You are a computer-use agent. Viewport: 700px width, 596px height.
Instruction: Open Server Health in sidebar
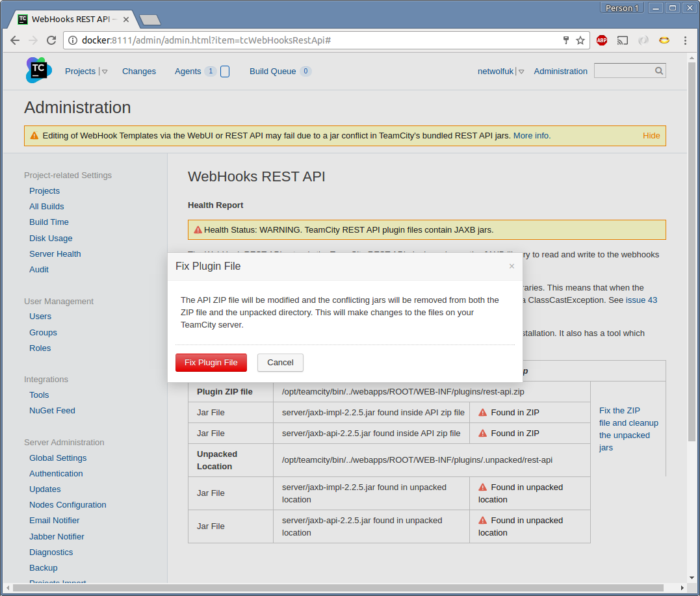point(55,253)
